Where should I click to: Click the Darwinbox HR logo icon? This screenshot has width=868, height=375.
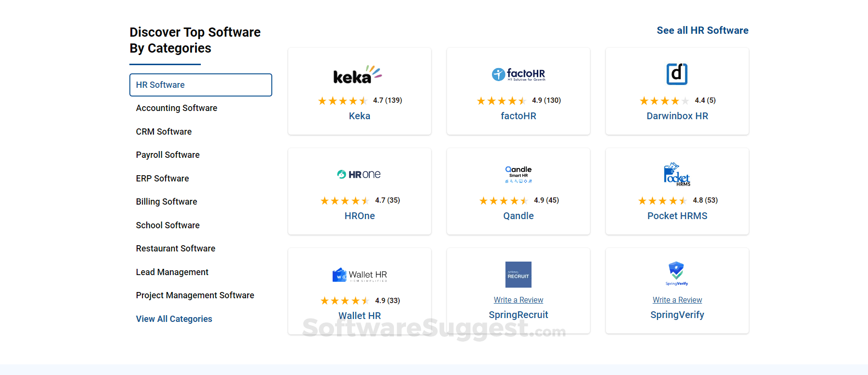(x=677, y=74)
